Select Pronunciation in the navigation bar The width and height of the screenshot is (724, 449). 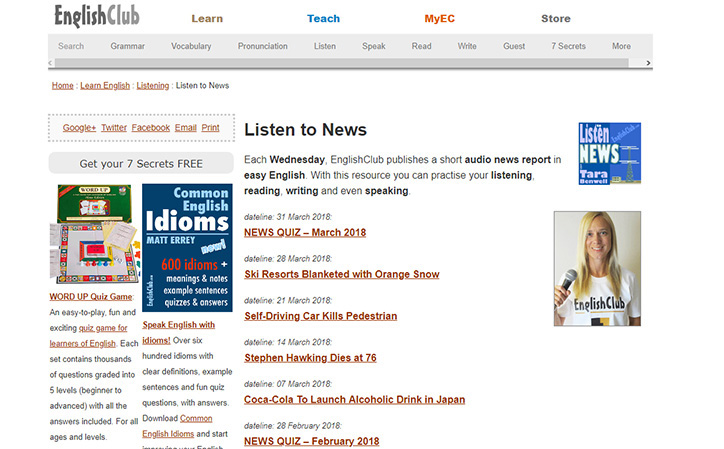pos(262,46)
